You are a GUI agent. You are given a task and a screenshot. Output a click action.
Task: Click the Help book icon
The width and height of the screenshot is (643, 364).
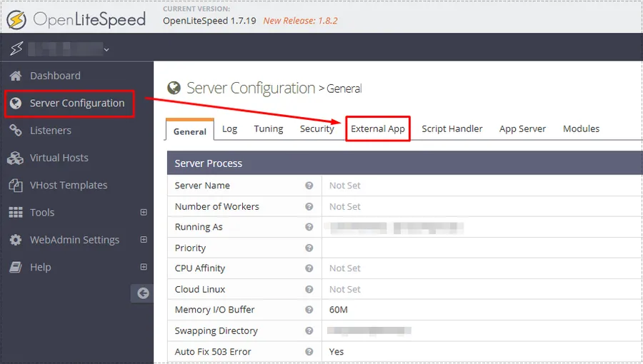(x=16, y=268)
